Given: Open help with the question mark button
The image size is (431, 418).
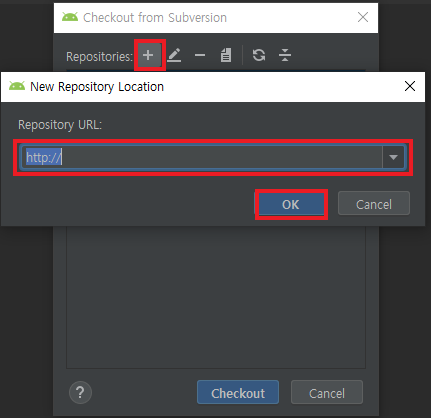Looking at the screenshot, I should (x=80, y=393).
